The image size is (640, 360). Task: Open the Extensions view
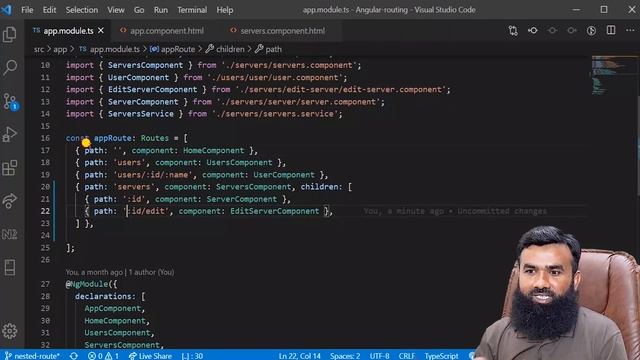click(10, 168)
